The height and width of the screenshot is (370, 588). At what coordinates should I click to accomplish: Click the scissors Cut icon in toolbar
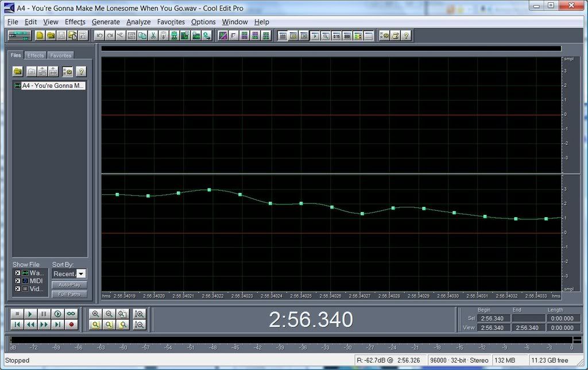pos(153,36)
